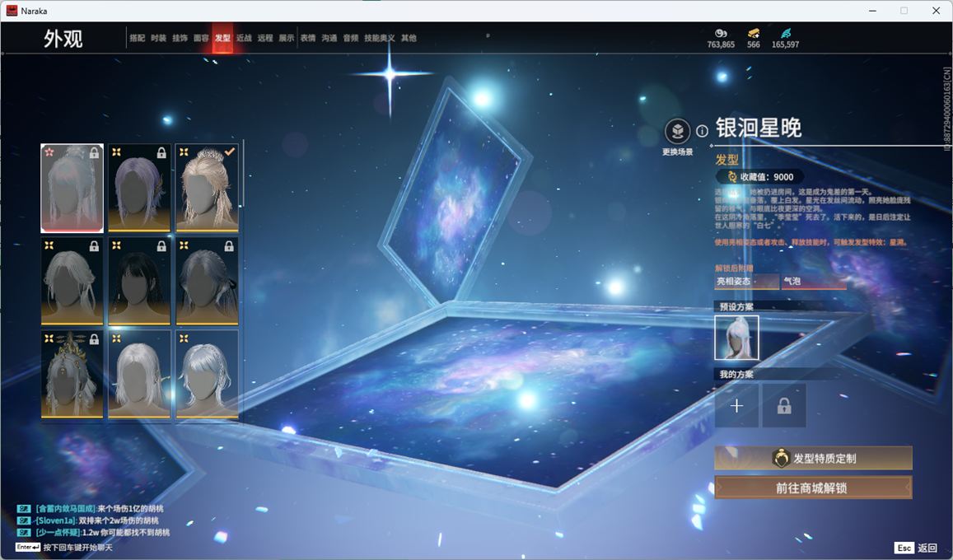Switch to the 技能奥义 tab

tap(379, 38)
